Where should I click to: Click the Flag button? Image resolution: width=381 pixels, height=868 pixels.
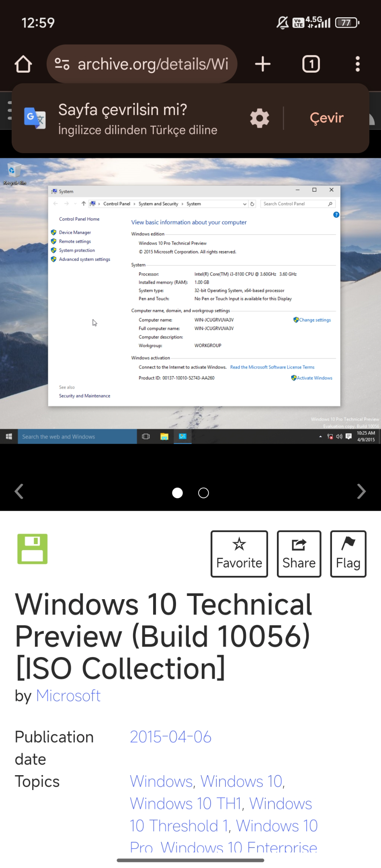click(x=348, y=554)
